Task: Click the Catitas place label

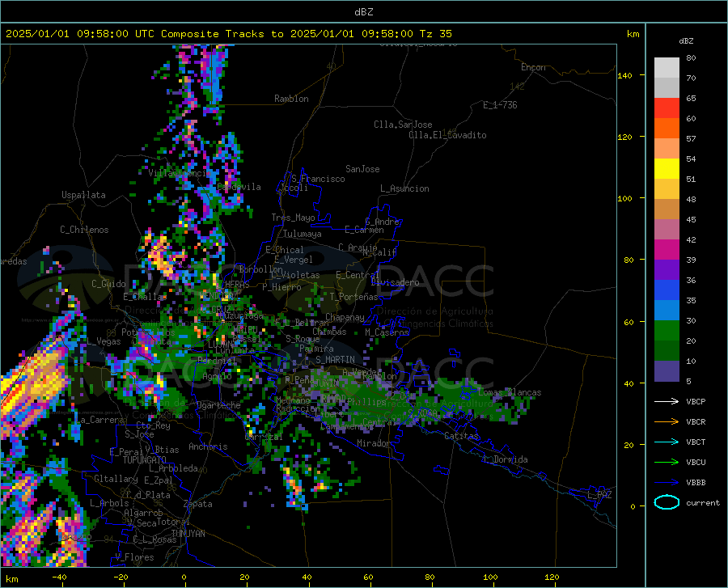Action: click(461, 436)
